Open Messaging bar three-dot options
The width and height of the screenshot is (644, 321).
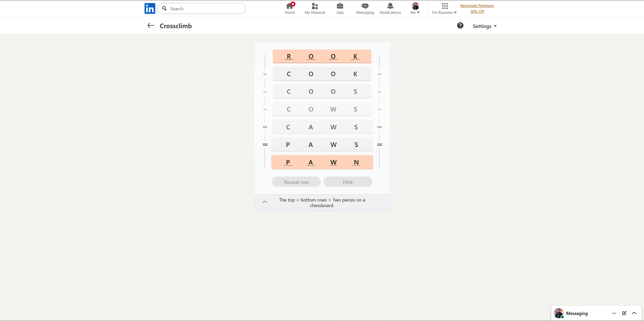click(614, 313)
